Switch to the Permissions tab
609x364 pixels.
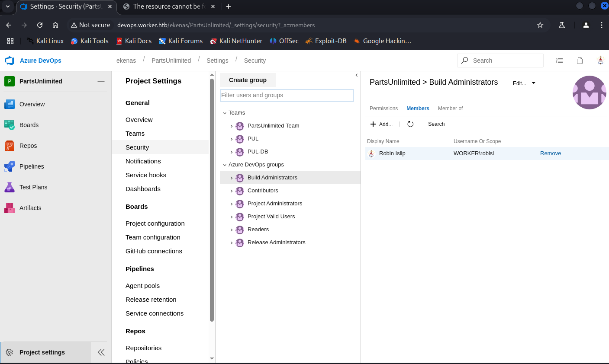383,109
